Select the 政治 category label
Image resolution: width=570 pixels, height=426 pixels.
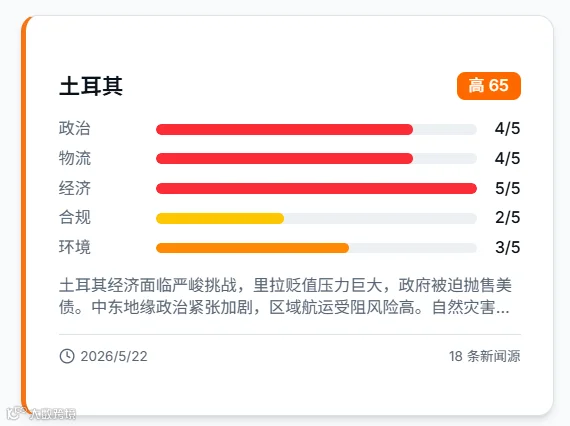coord(75,128)
